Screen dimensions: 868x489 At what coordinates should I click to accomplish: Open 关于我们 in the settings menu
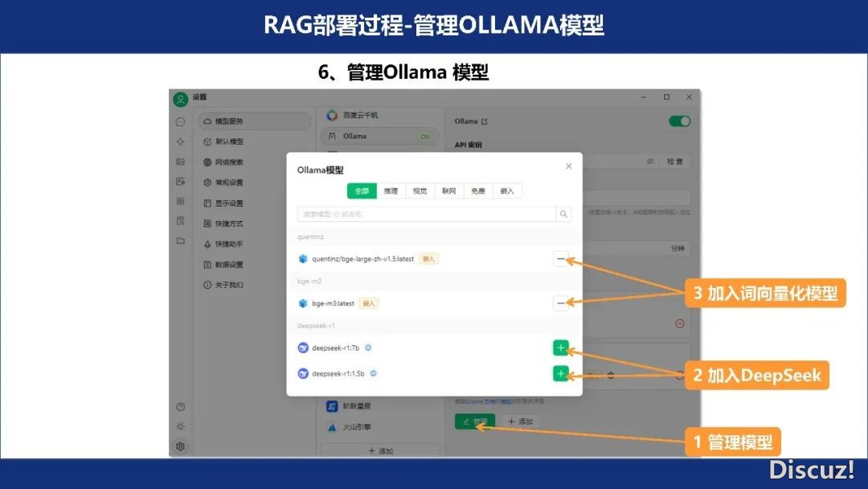255,286
